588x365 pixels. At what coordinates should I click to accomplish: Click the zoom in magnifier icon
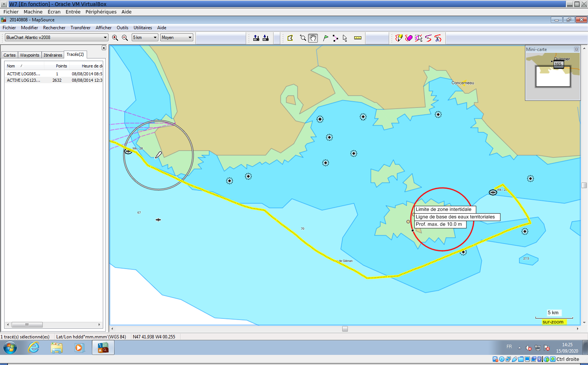pyautogui.click(x=115, y=38)
